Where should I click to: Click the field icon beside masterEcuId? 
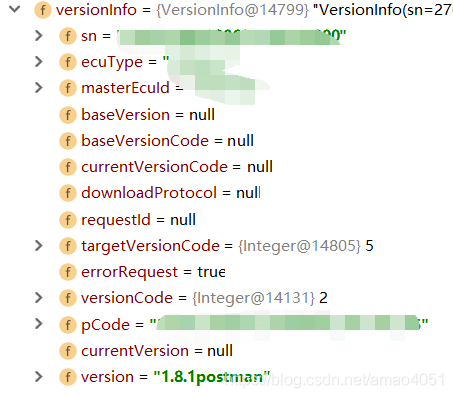68,88
